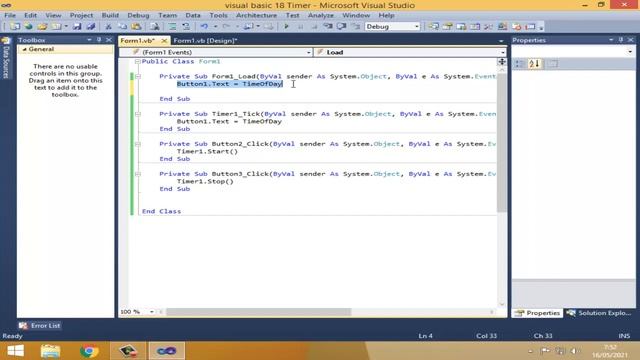Open the Debug configuration dropdown
The image size is (640, 360).
pos(417,27)
